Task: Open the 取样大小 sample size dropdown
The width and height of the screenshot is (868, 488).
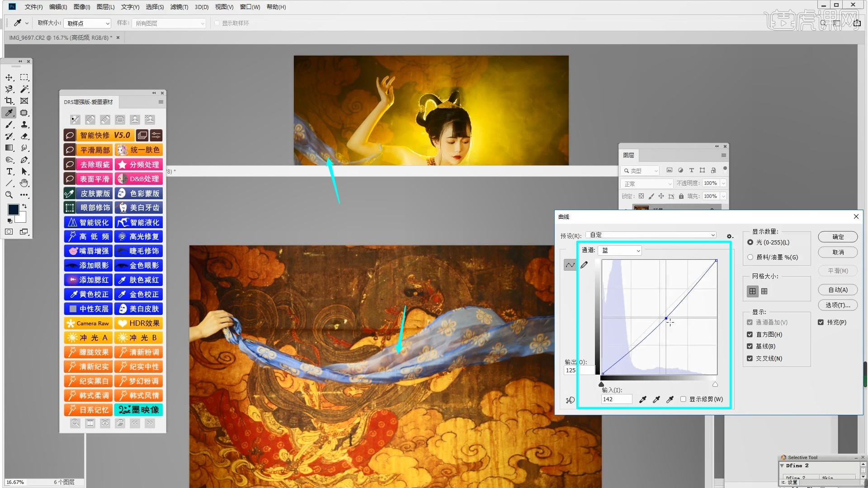Action: [x=88, y=23]
